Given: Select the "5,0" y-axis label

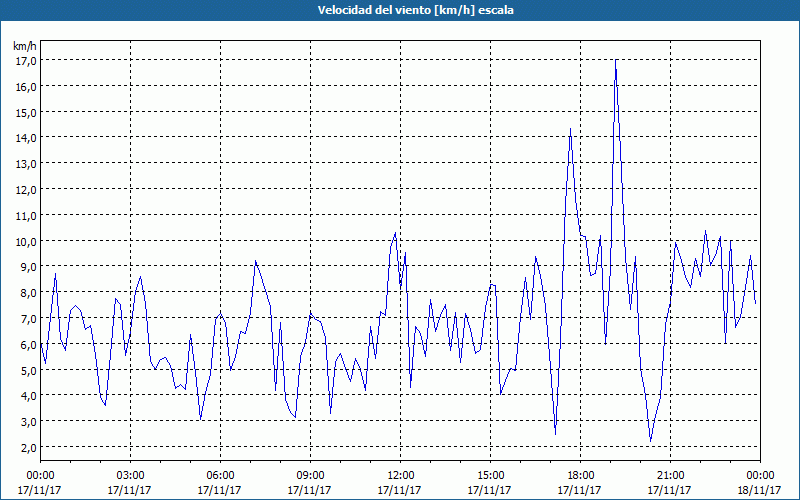Looking at the screenshot, I should click(28, 370).
